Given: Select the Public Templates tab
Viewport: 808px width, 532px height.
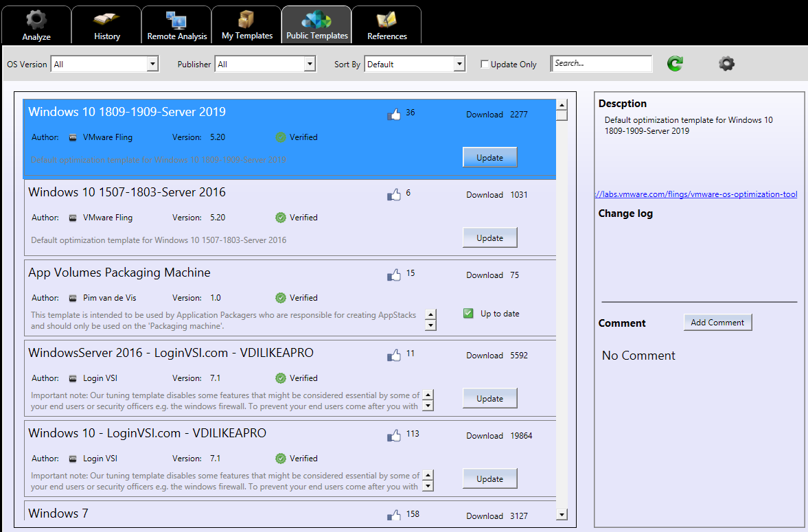Looking at the screenshot, I should coord(317,25).
